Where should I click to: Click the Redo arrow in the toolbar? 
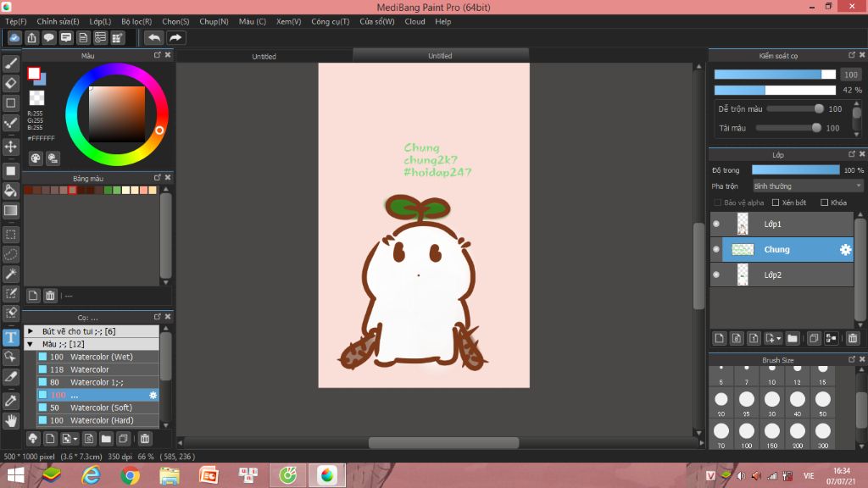pyautogui.click(x=175, y=37)
